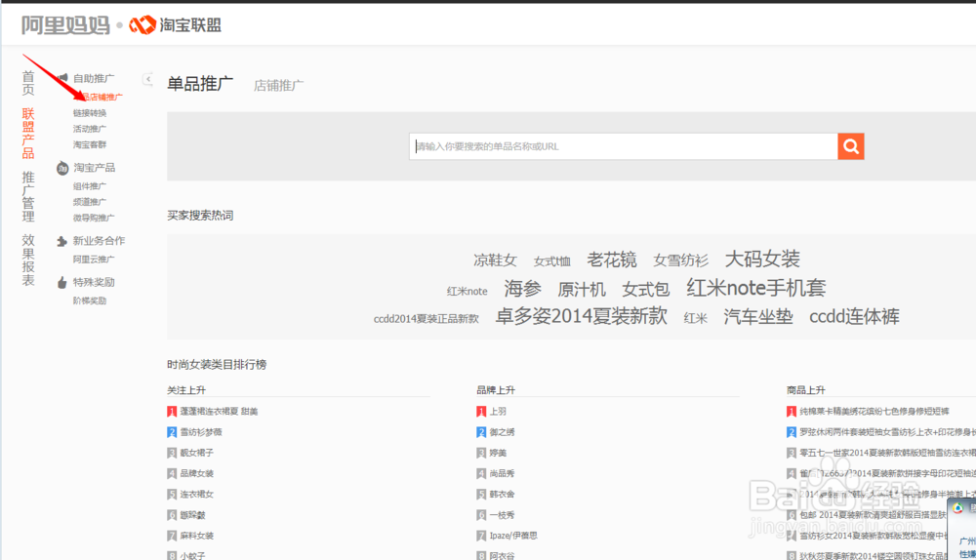Viewport: 976px width, 560px height.
Task: Click the orange search magnifier button
Action: coord(851,146)
